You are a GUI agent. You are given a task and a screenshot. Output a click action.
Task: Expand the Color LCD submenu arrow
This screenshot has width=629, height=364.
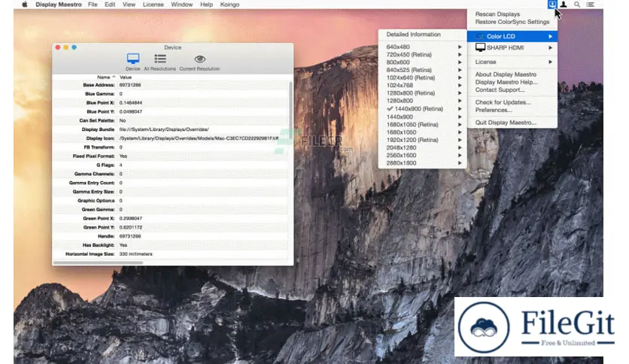[551, 36]
